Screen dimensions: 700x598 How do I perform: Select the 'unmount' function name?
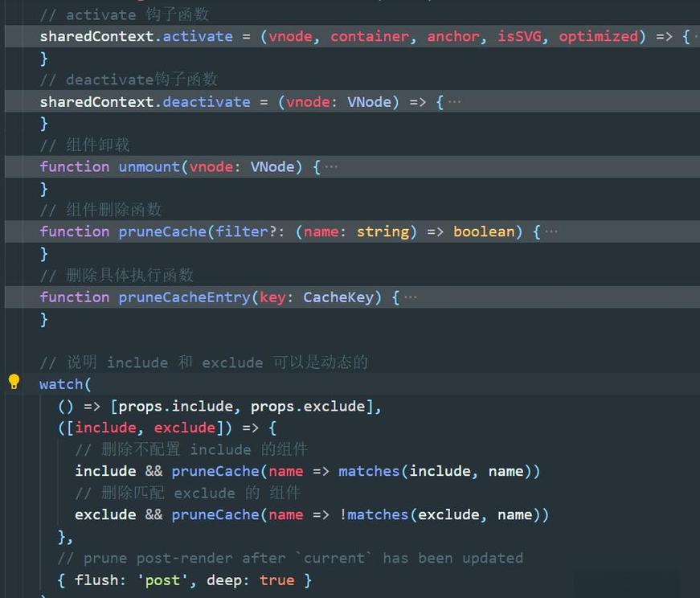[x=149, y=166]
